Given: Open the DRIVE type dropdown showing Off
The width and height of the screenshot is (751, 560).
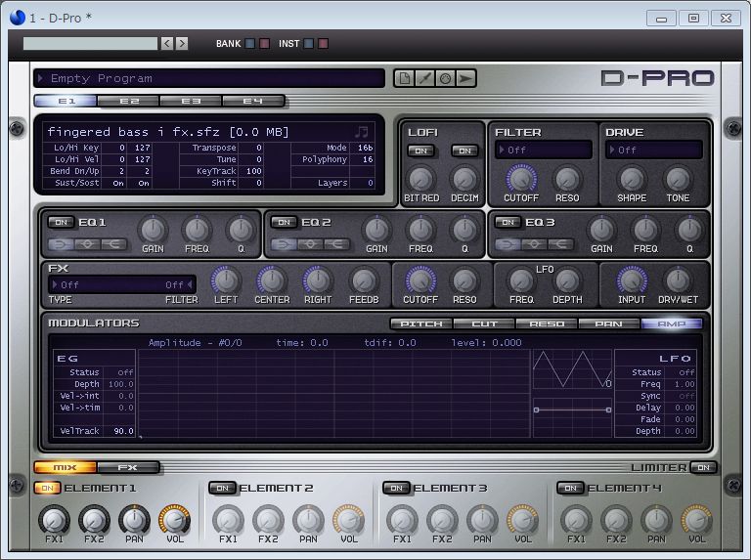Looking at the screenshot, I should pos(654,150).
